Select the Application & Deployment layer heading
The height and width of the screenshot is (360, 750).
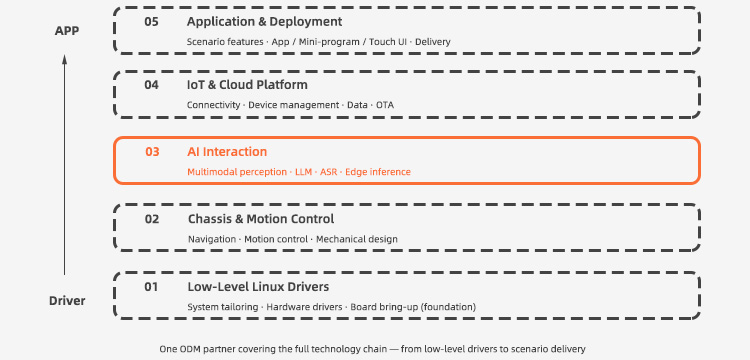265,22
